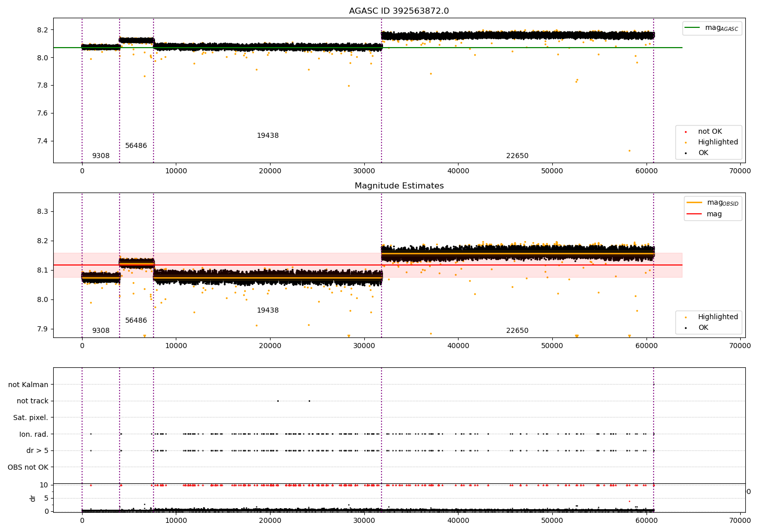760x532 pixels.
Task: Select the mag AGASC legend entry
Action: pos(712,28)
